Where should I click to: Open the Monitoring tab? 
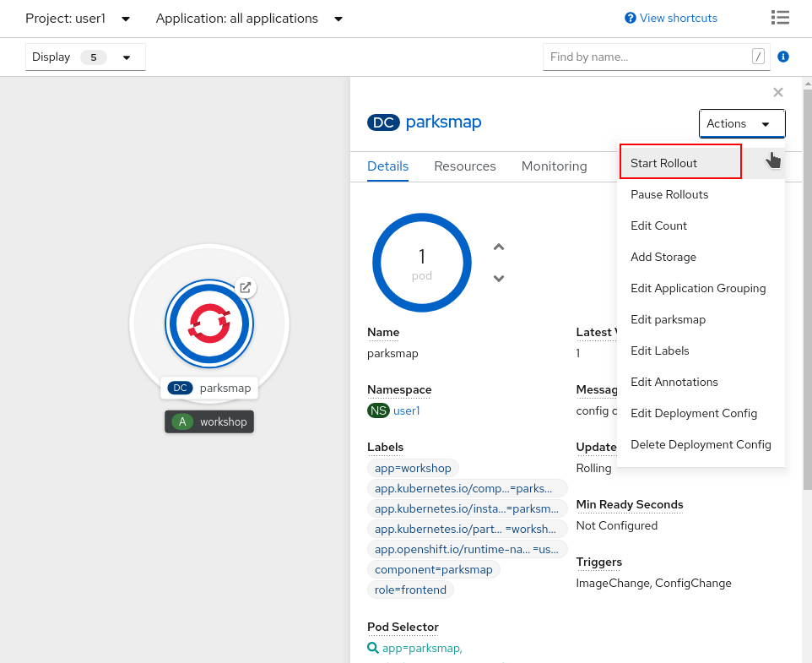pos(554,166)
